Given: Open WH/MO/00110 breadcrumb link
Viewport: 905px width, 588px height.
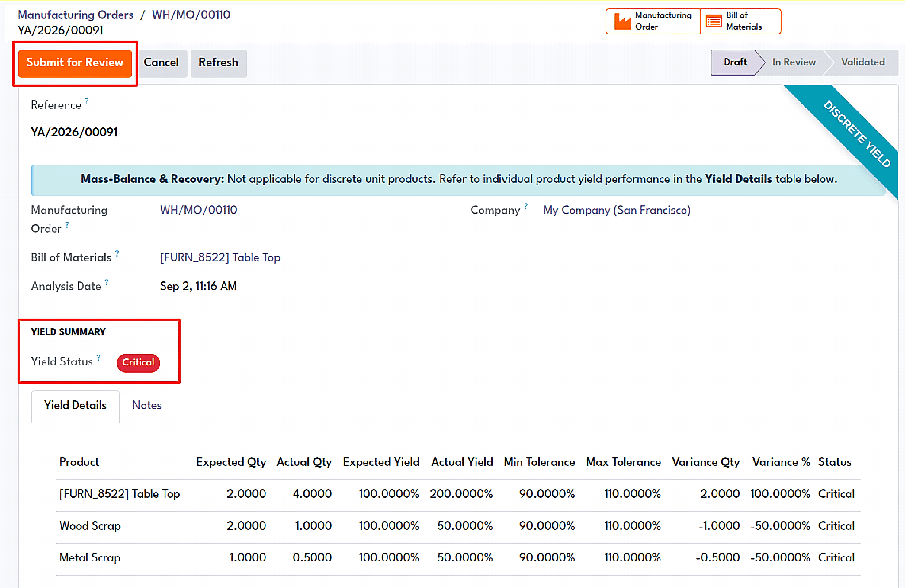Looking at the screenshot, I should (191, 15).
